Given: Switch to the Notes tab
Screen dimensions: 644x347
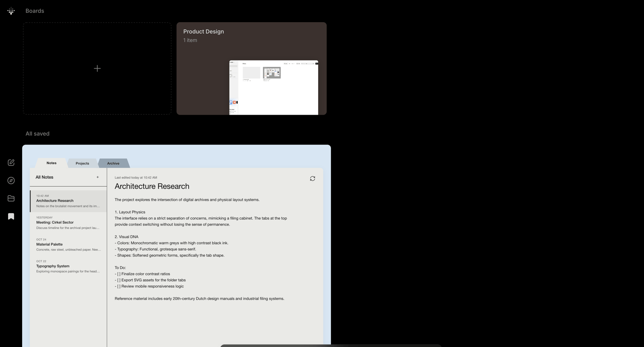Looking at the screenshot, I should (x=51, y=163).
